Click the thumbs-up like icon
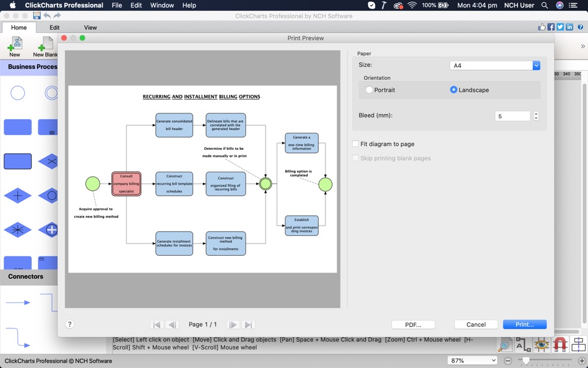 coord(542,27)
